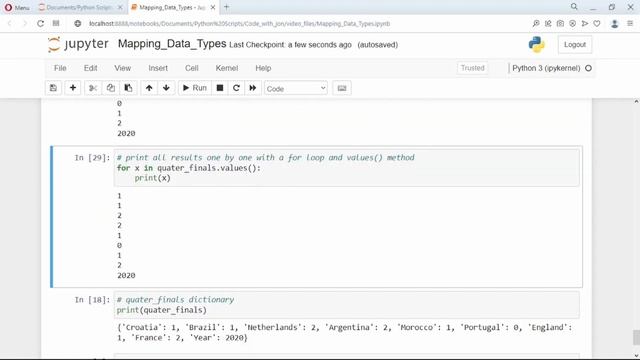The height and width of the screenshot is (360, 640).
Task: Click Python 3 (ipykernel) kernel name
Action: 546,68
